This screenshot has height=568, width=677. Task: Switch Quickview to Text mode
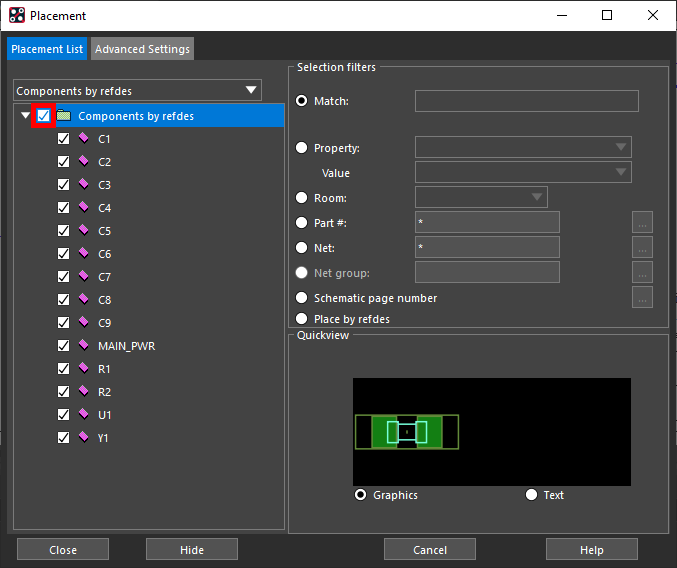click(531, 495)
